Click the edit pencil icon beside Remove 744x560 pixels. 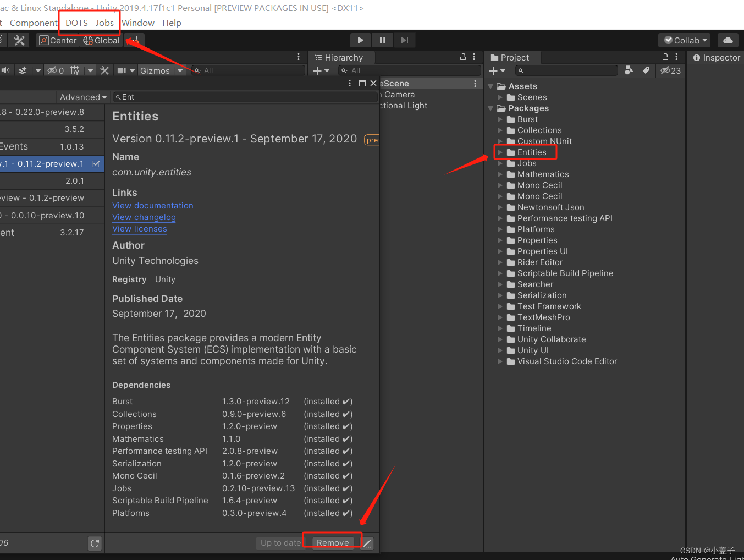[367, 543]
